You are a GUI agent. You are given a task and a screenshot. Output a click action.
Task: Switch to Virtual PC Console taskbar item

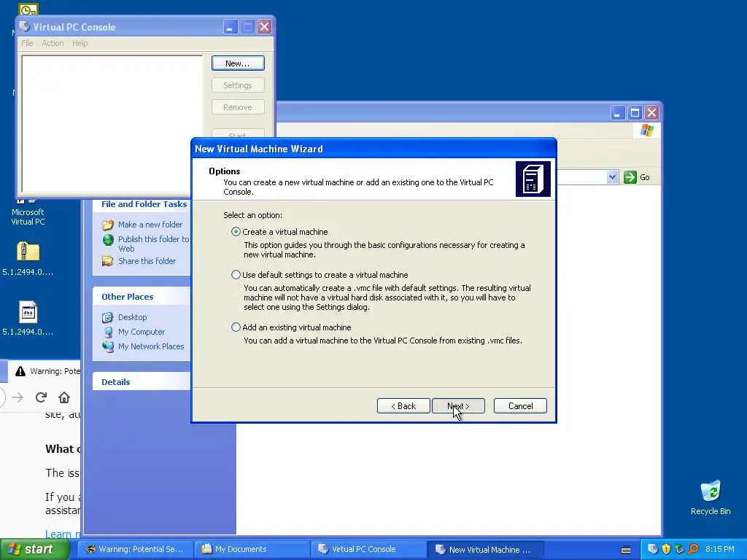[x=369, y=549]
